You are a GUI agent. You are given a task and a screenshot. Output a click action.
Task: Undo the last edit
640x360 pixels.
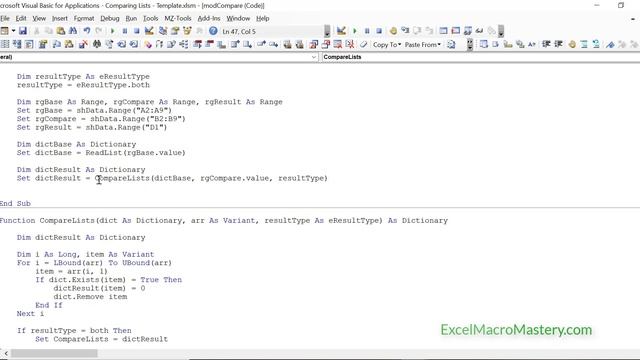pyautogui.click(x=87, y=31)
